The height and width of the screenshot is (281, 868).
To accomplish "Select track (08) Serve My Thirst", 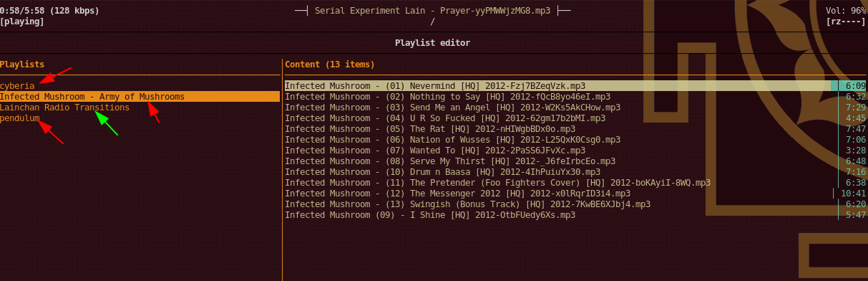I will [450, 161].
